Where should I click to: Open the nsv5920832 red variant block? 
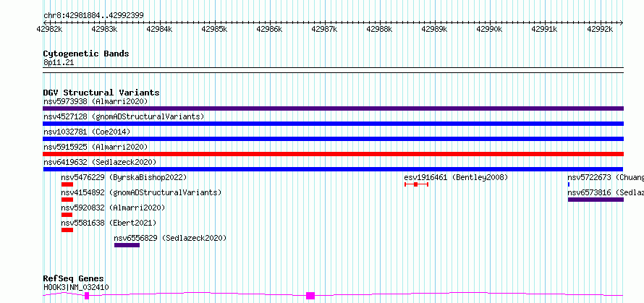[67, 215]
